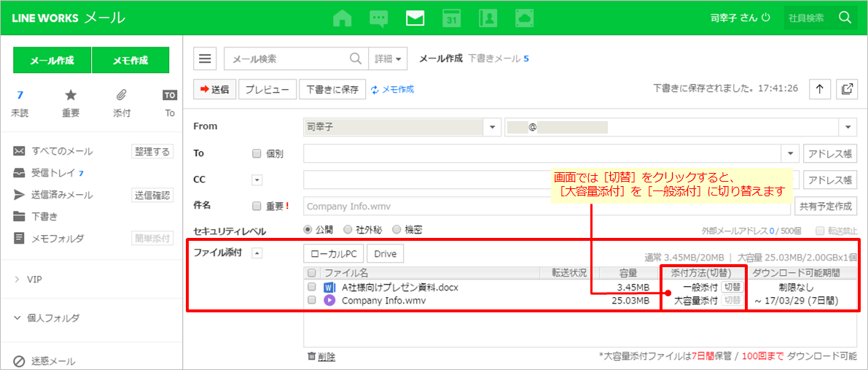Tick the 重要 important checkbox
This screenshot has height=370, width=868.
coord(256,206)
